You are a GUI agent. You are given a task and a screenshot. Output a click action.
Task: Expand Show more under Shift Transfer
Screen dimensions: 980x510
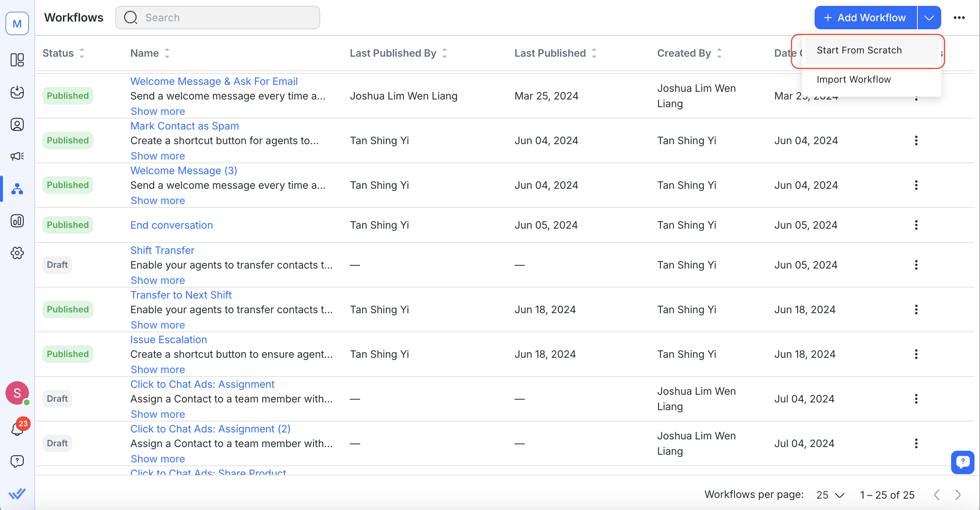pyautogui.click(x=157, y=280)
